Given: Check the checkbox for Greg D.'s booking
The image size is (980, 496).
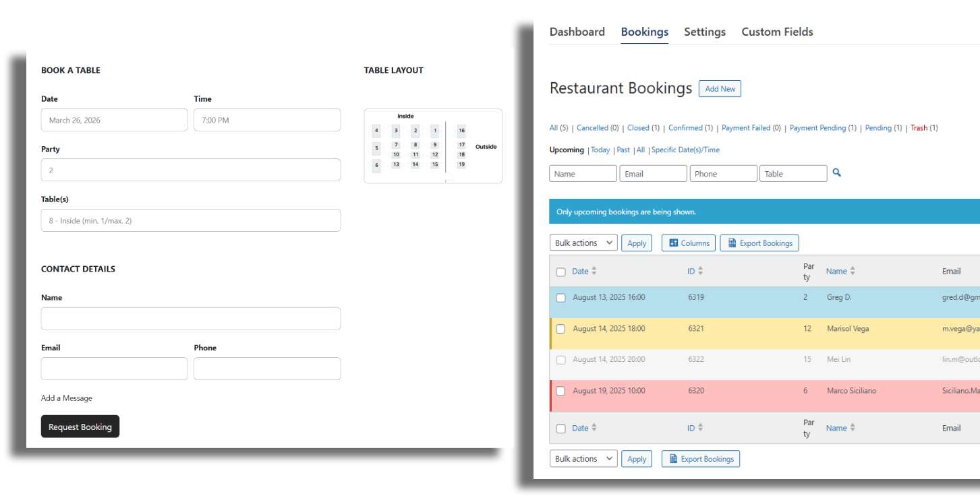Looking at the screenshot, I should coord(560,297).
